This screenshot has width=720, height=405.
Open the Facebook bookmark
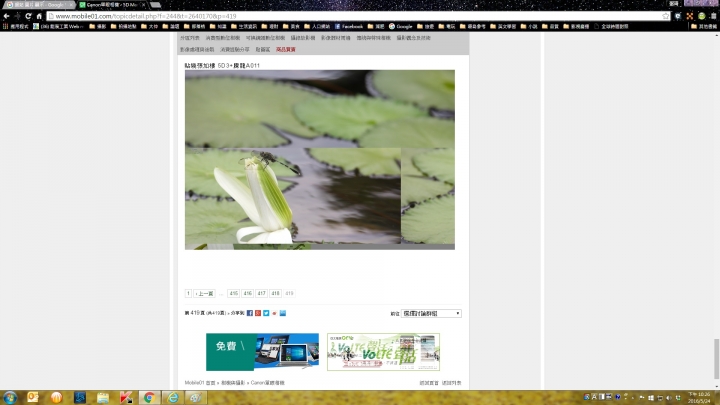(349, 27)
